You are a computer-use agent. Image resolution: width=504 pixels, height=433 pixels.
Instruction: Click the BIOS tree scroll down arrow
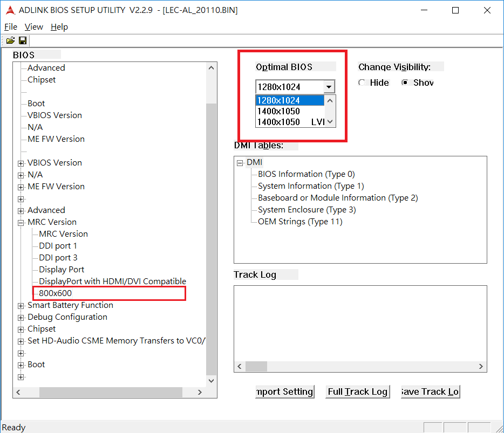pyautogui.click(x=211, y=381)
